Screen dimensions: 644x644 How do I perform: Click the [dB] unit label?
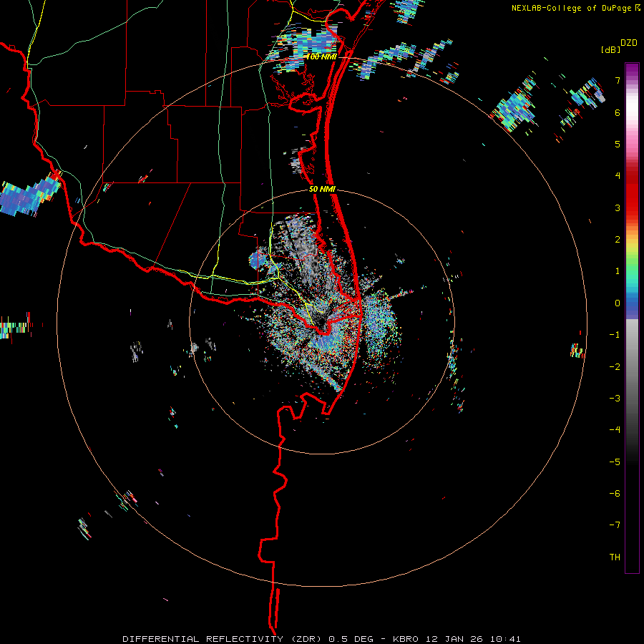click(611, 49)
